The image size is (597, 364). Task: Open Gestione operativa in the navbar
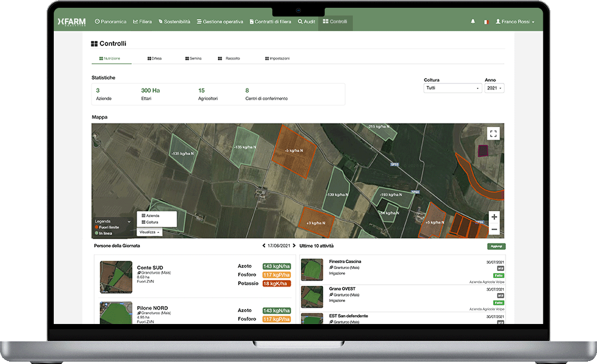point(220,21)
